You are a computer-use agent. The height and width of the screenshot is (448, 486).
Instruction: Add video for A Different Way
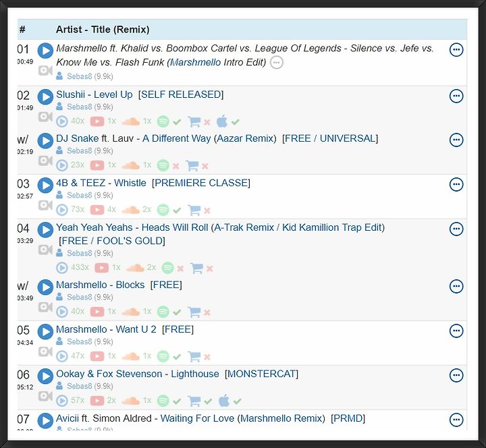tap(45, 161)
